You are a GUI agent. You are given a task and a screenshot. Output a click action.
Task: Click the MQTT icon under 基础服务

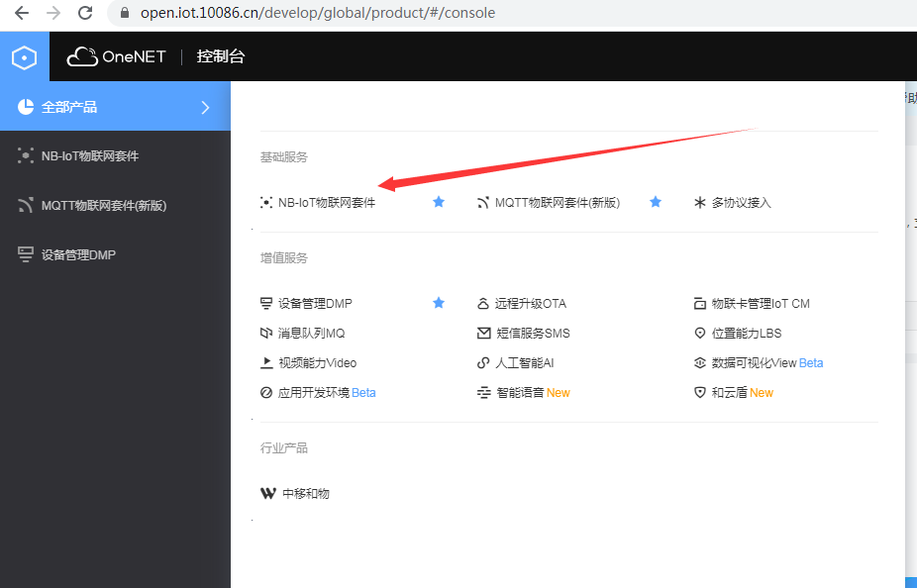click(x=483, y=203)
